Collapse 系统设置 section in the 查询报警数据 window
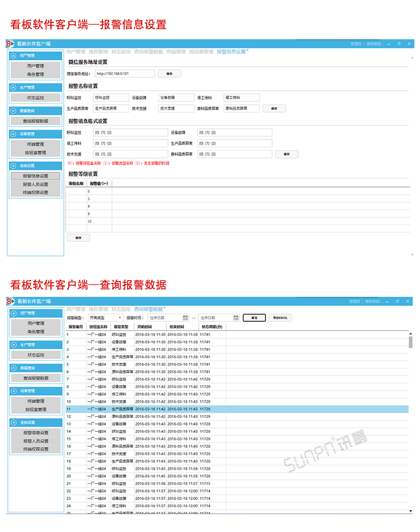This screenshot has height=532, width=420. click(x=13, y=422)
